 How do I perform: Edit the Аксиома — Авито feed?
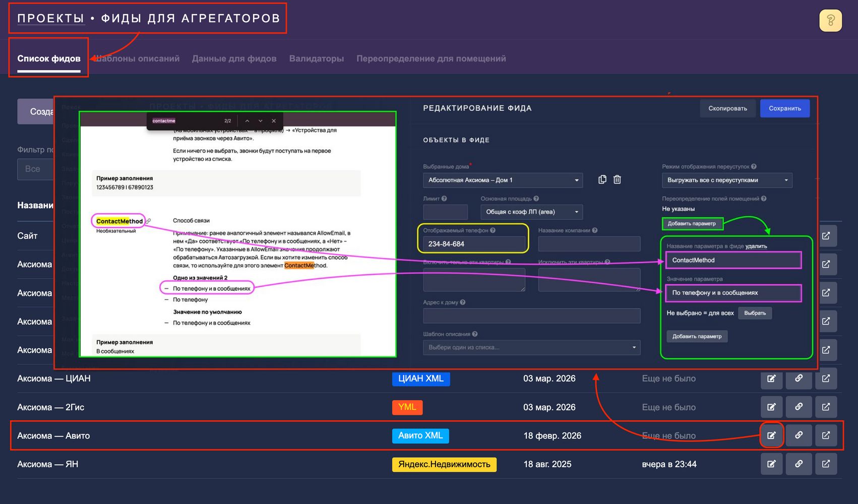coord(771,435)
